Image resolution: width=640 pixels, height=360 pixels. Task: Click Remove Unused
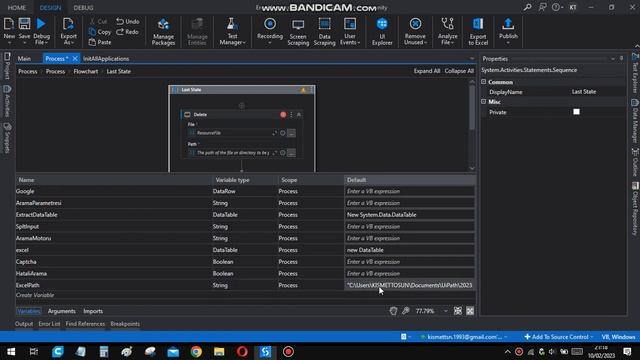(x=415, y=31)
